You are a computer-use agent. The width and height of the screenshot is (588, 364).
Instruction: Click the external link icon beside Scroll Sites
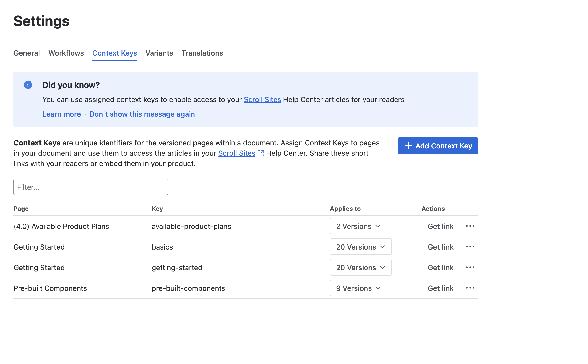(x=260, y=153)
